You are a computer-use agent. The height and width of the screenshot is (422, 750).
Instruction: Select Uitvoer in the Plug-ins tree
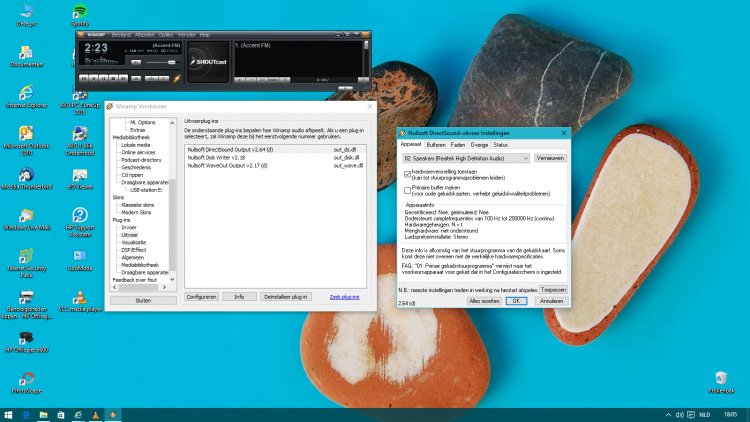tap(128, 234)
